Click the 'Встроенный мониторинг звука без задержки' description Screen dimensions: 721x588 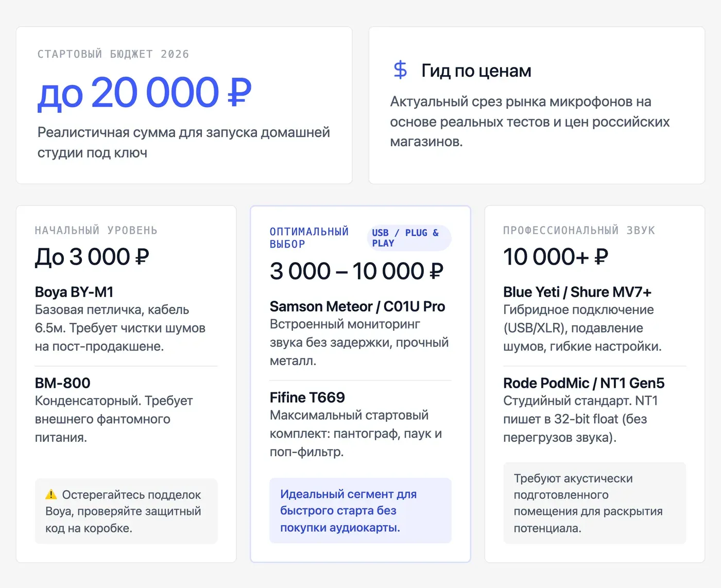359,342
